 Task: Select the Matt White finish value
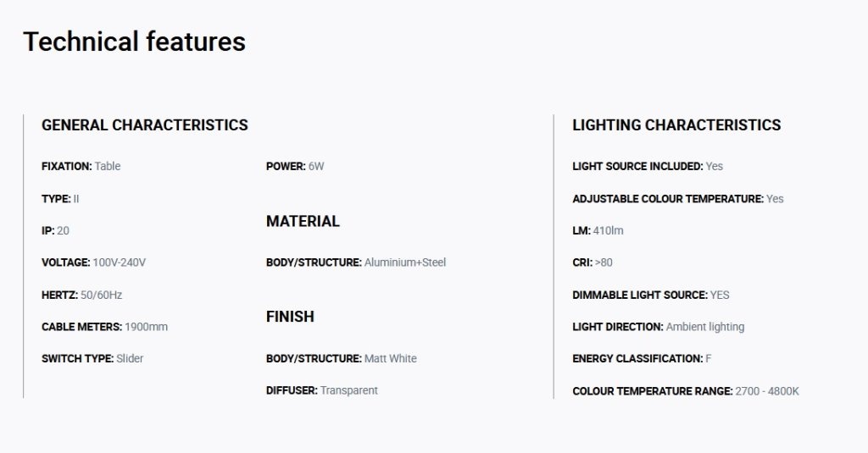[x=390, y=358]
